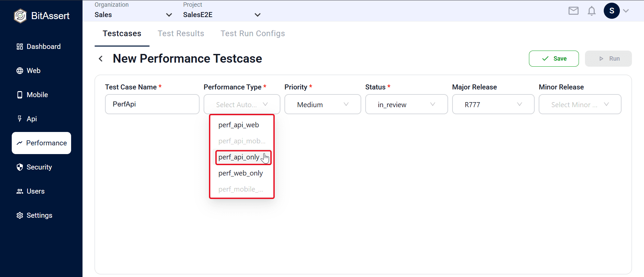The image size is (644, 277).
Task: Expand the Project SalesE2E dropdown
Action: [222, 15]
